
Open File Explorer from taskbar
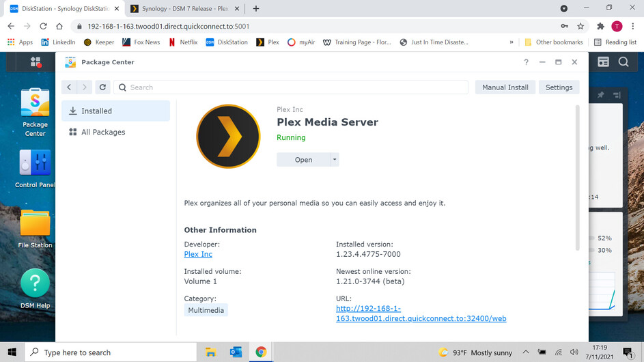(x=211, y=352)
